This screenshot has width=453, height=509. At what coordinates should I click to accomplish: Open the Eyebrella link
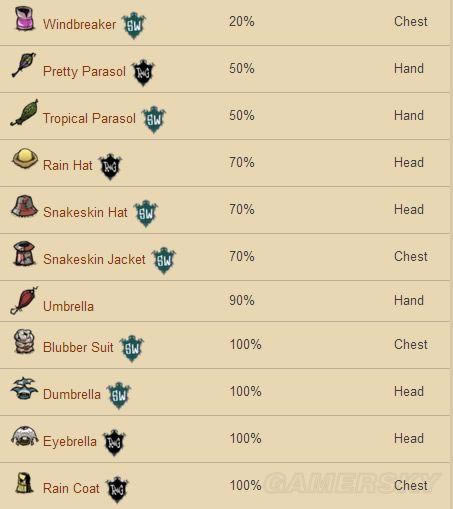(70, 442)
